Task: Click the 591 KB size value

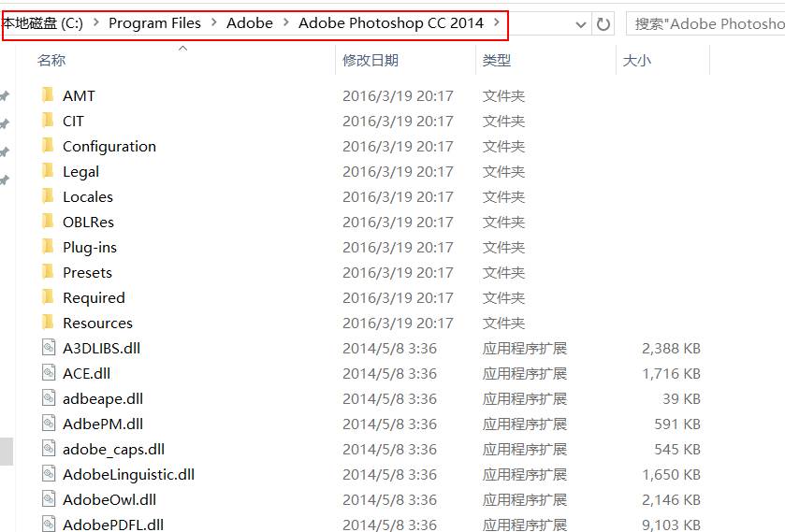Action: click(x=676, y=424)
